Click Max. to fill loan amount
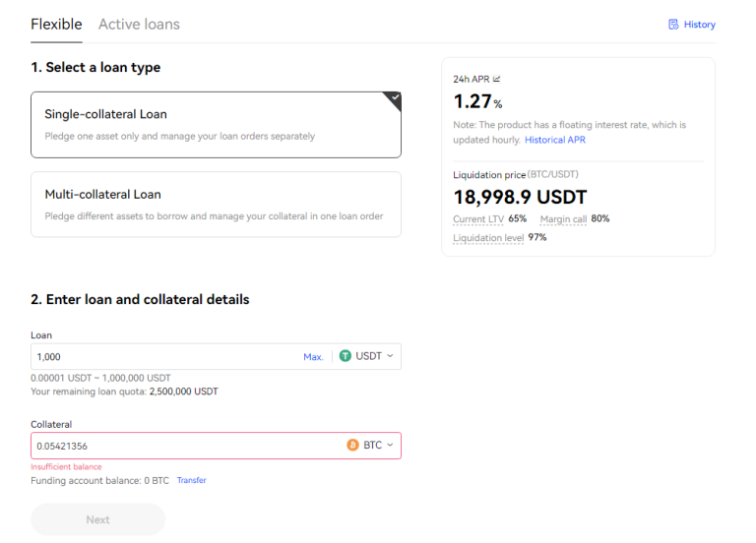Viewport: 756px width, 543px height. [313, 357]
